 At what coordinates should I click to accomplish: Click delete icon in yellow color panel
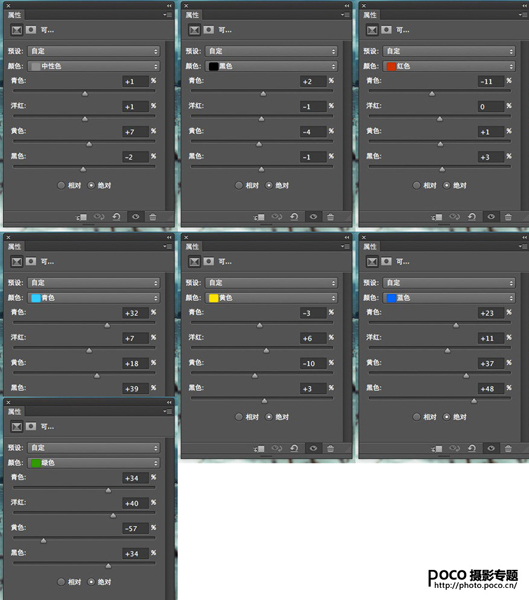click(x=330, y=448)
